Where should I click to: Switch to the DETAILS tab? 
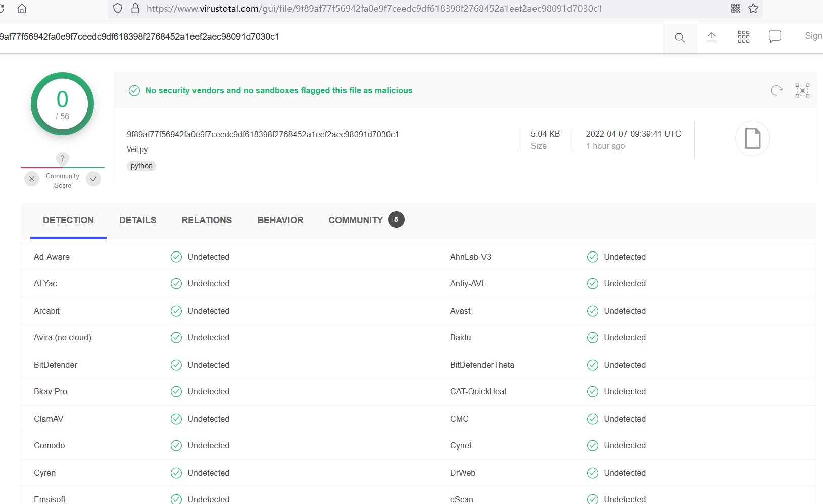pos(137,220)
